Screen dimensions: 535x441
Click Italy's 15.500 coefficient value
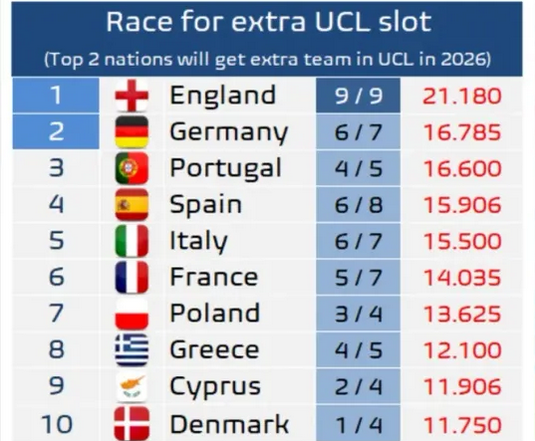point(462,241)
